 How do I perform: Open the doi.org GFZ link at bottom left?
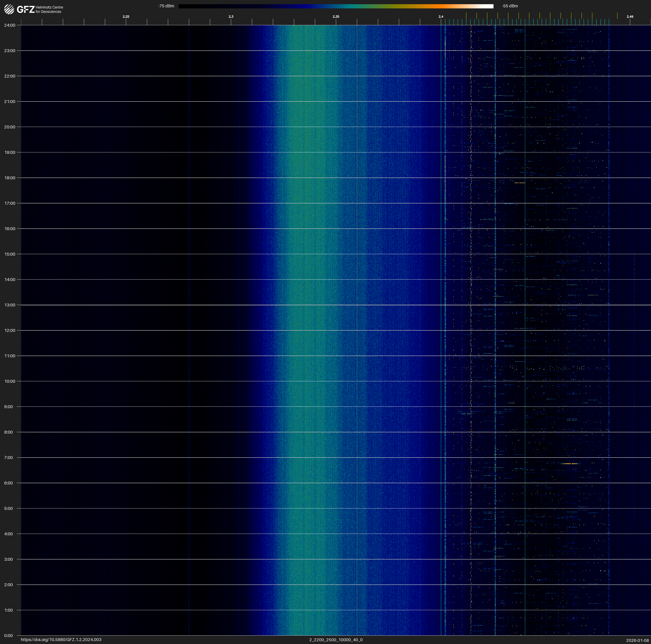[61, 640]
